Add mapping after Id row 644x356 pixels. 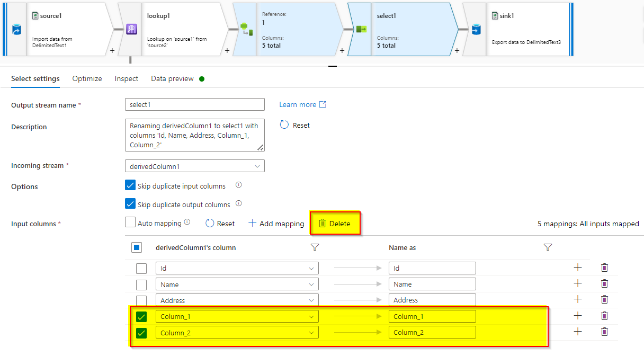coord(578,268)
